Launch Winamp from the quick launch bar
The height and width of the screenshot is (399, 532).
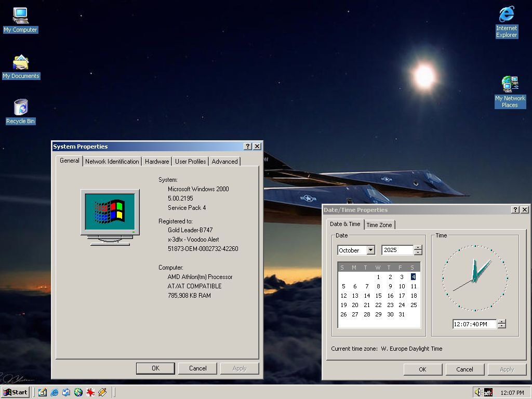[102, 392]
